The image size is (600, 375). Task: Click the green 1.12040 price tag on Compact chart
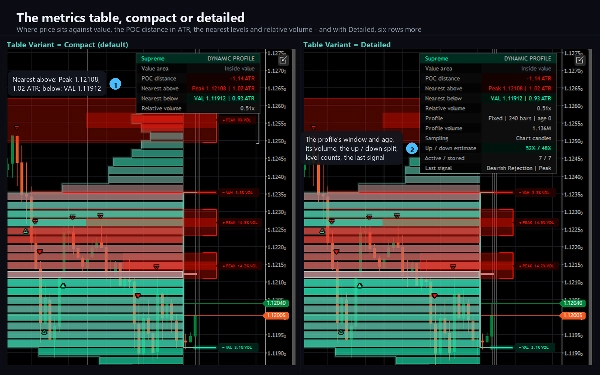[276, 303]
